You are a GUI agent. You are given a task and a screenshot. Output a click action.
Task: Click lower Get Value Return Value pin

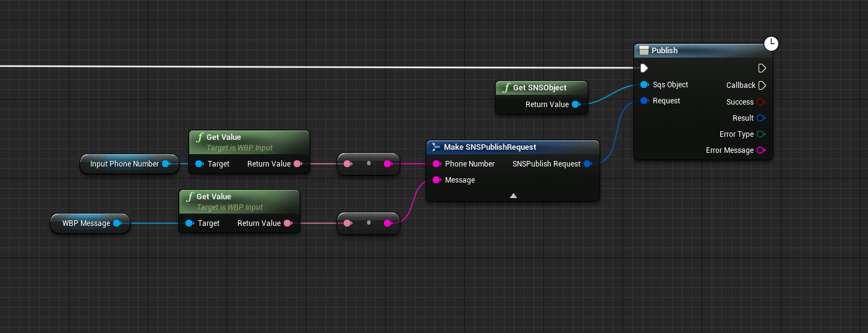(x=287, y=223)
